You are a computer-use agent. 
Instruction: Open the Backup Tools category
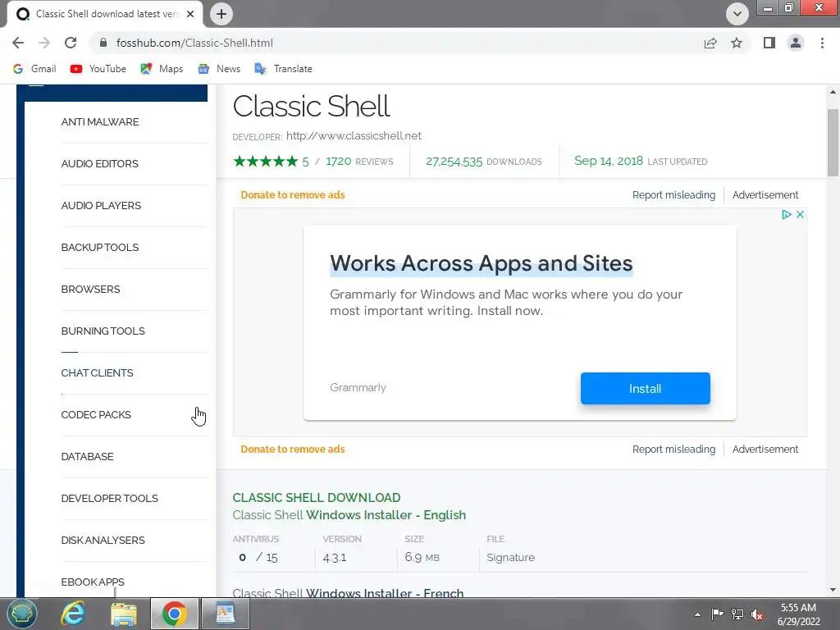click(100, 248)
